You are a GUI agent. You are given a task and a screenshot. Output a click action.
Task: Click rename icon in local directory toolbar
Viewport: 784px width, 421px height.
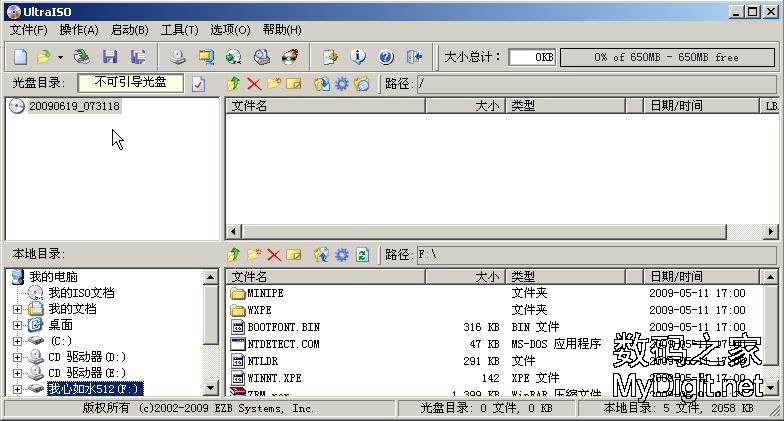(x=294, y=255)
